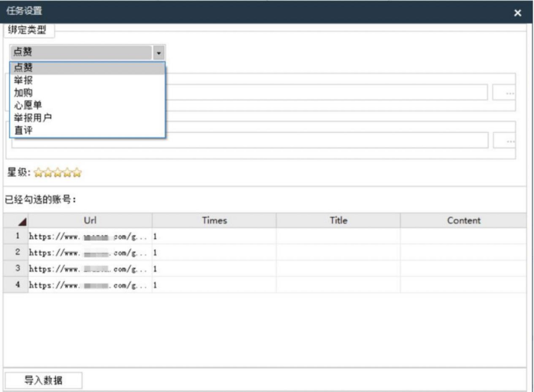Click the 导入数据 button
The height and width of the screenshot is (392, 534).
[x=43, y=380]
